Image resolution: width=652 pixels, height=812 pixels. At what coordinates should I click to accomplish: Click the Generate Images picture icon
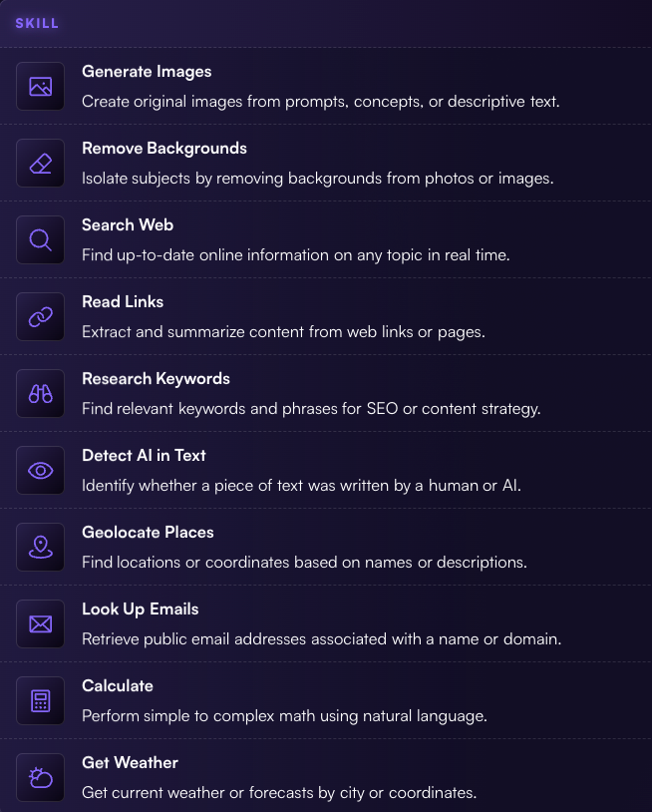40,86
